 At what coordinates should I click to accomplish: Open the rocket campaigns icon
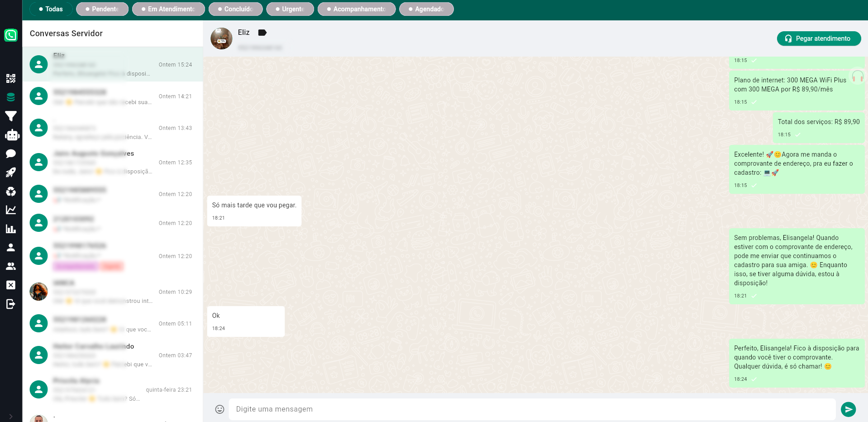tap(11, 173)
